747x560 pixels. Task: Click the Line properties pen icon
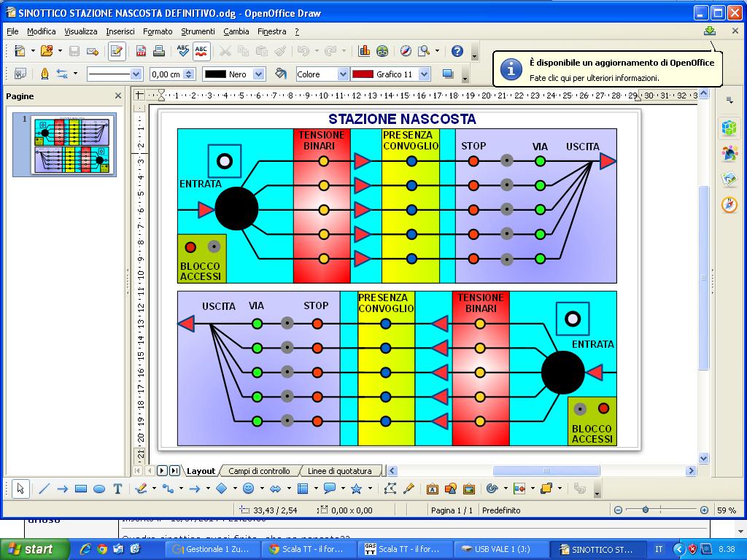coord(44,74)
